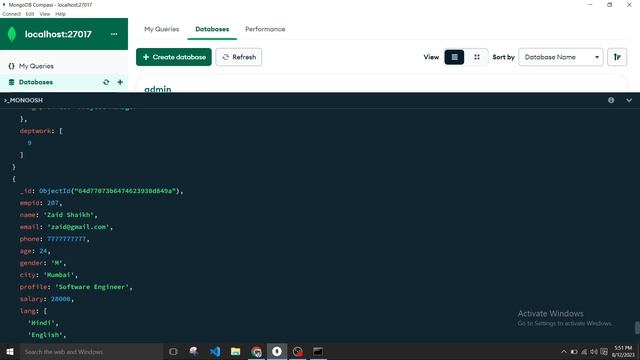Open the Sort by Database Name dropdown
640x360 pixels.
click(x=561, y=57)
